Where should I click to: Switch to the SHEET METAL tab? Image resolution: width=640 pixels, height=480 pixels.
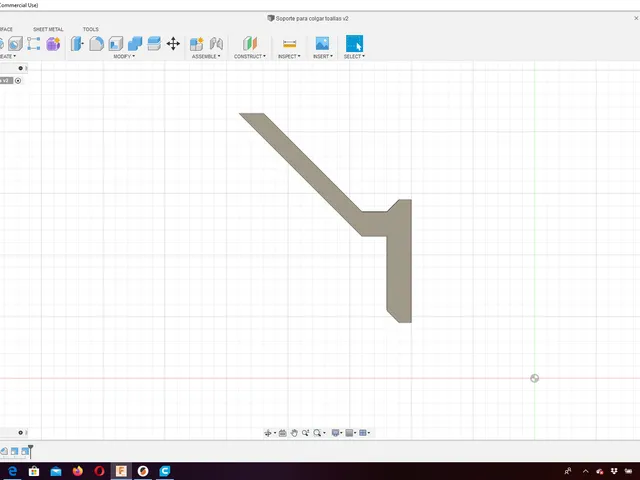click(48, 29)
